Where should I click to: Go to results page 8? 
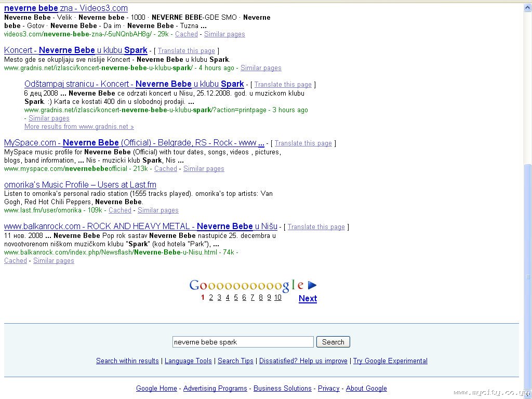[x=261, y=298]
